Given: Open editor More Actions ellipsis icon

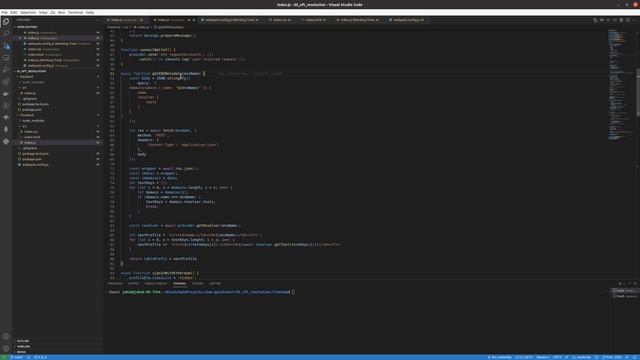Looking at the screenshot, I should [635, 20].
